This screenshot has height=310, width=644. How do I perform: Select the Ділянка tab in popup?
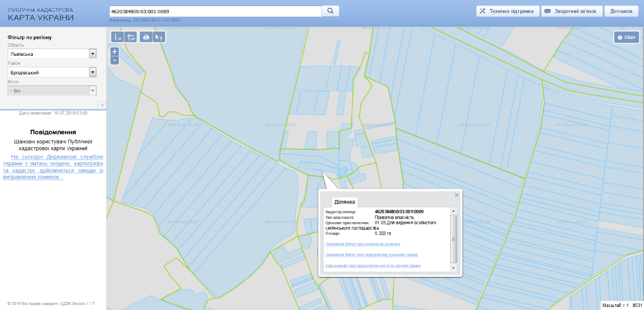coord(345,202)
